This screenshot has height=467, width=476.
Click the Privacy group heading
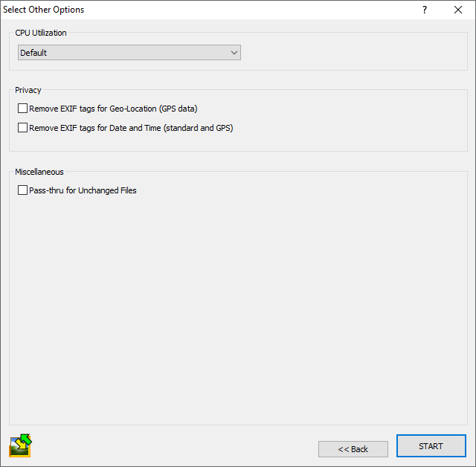(x=28, y=90)
